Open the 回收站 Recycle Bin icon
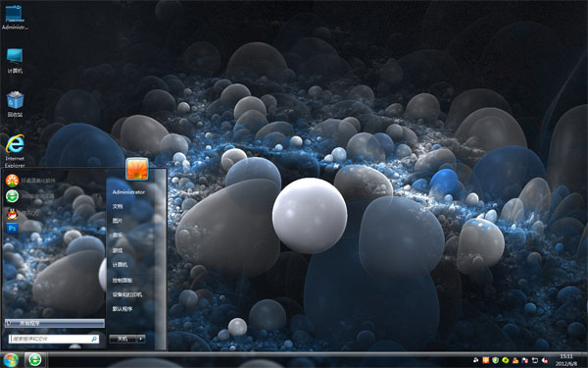 tap(15, 104)
